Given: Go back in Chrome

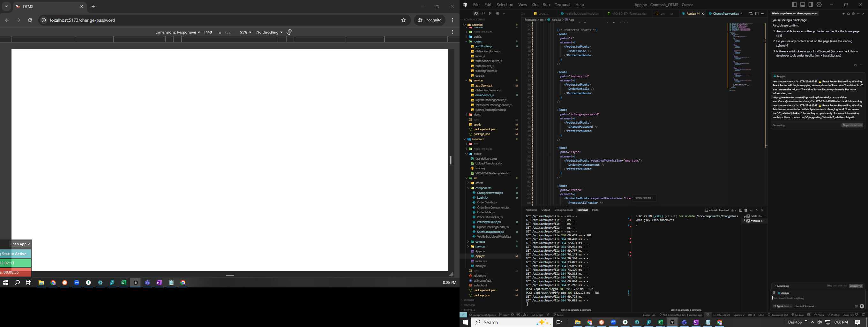Looking at the screenshot, I should pos(7,20).
